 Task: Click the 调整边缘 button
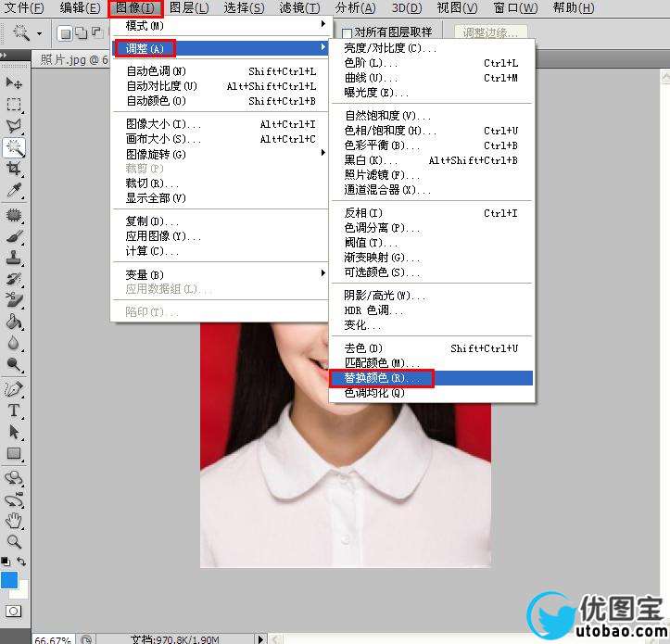point(490,32)
